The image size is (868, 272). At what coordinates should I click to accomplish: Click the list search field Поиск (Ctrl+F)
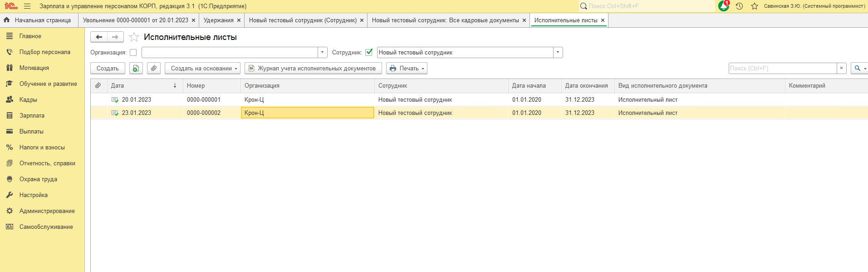click(x=783, y=68)
